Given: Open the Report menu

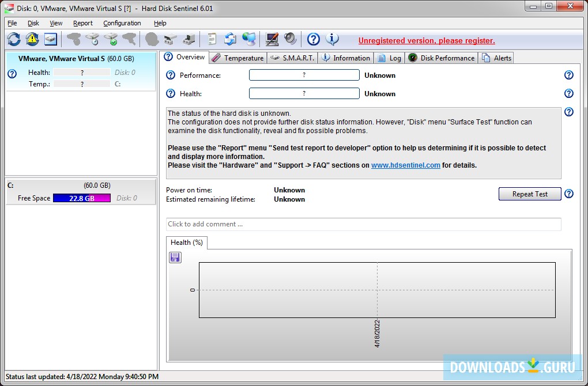Looking at the screenshot, I should [x=83, y=23].
